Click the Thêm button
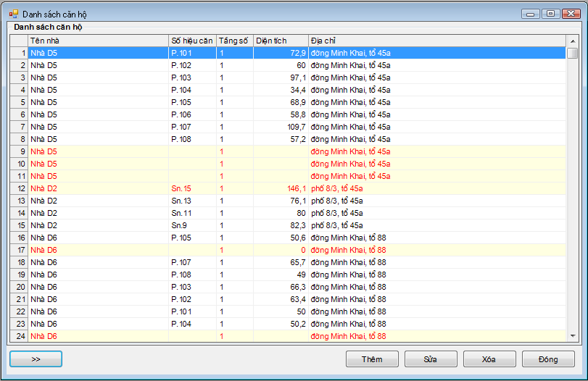 (371, 359)
